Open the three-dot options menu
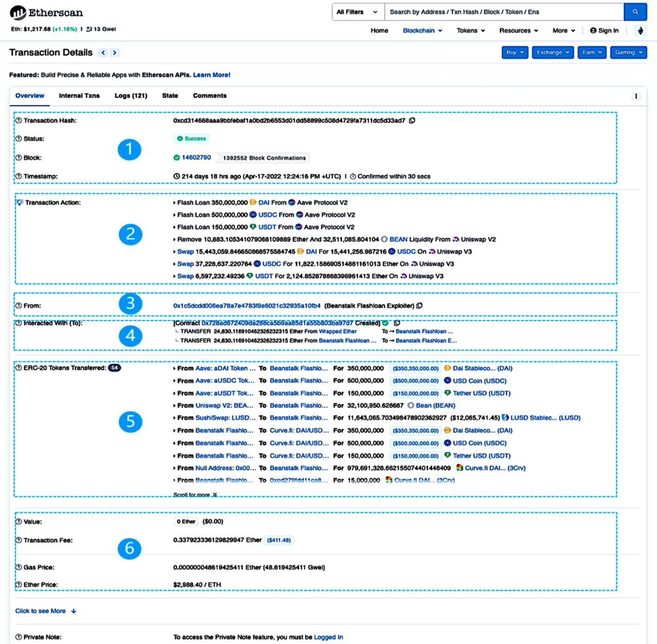Image resolution: width=657 pixels, height=644 pixels. [636, 96]
